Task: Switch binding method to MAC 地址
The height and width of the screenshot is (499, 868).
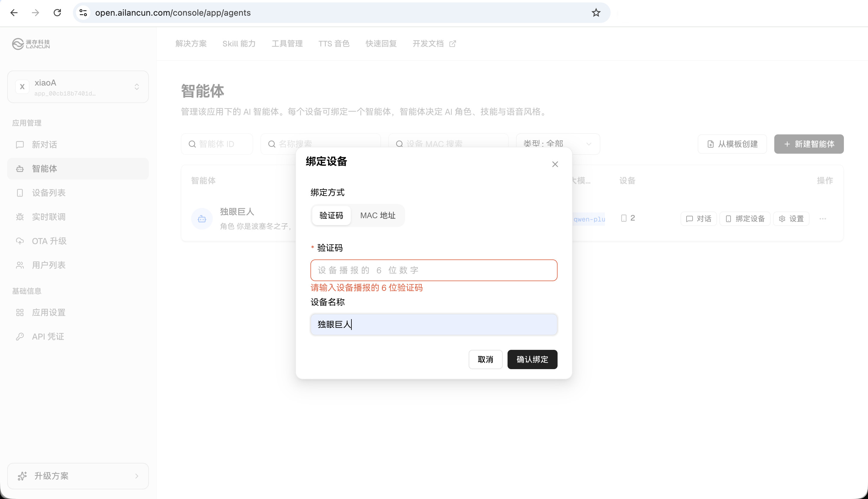Action: click(378, 215)
